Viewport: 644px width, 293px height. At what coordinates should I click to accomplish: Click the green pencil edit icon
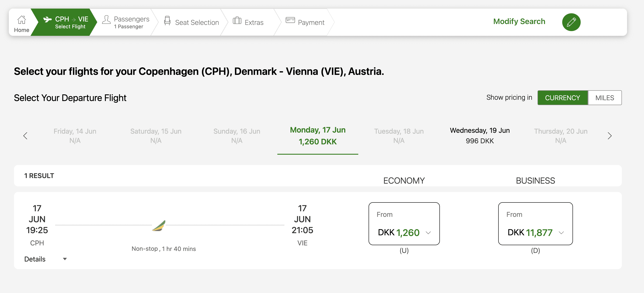tap(571, 22)
